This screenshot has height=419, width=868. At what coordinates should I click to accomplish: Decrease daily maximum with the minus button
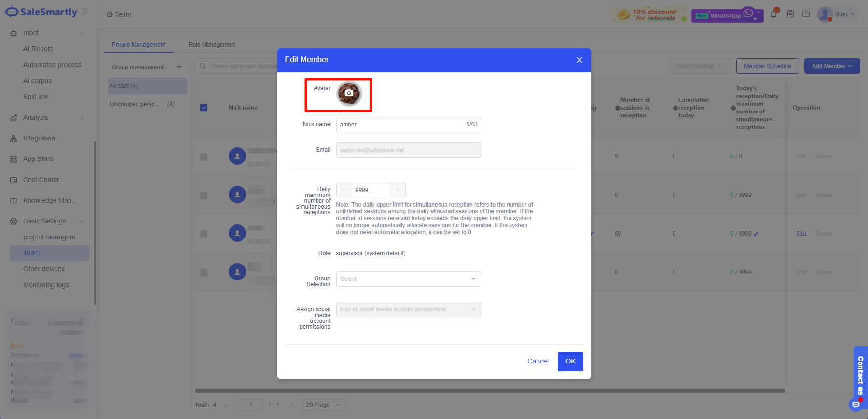pos(344,190)
